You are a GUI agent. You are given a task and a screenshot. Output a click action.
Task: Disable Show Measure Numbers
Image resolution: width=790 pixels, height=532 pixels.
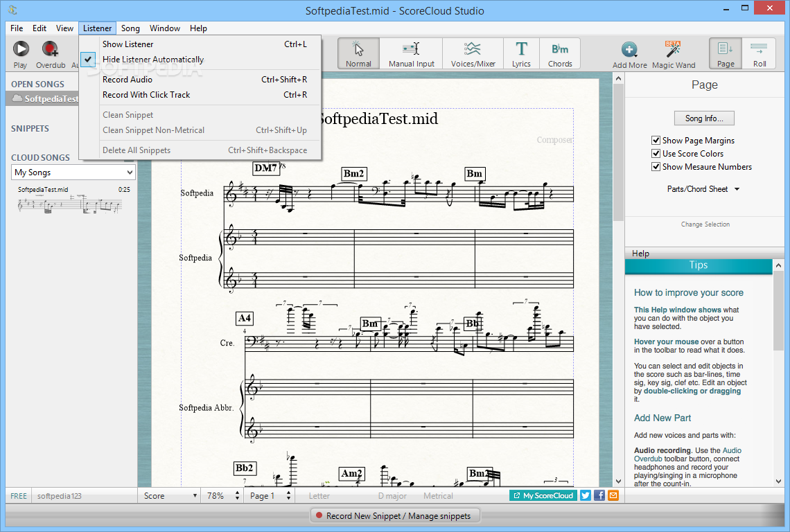(656, 167)
